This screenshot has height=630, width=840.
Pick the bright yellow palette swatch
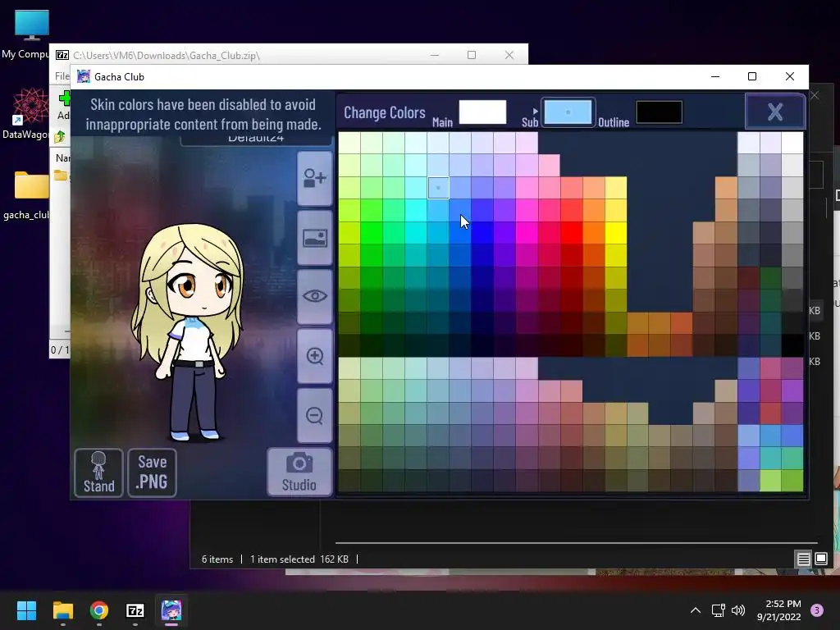coord(616,232)
